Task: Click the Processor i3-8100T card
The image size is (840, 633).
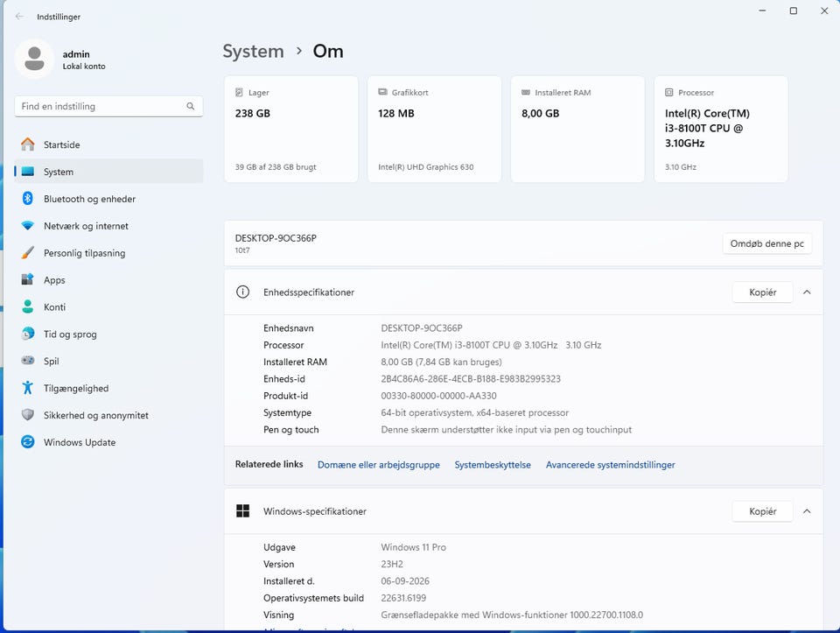Action: pos(721,129)
